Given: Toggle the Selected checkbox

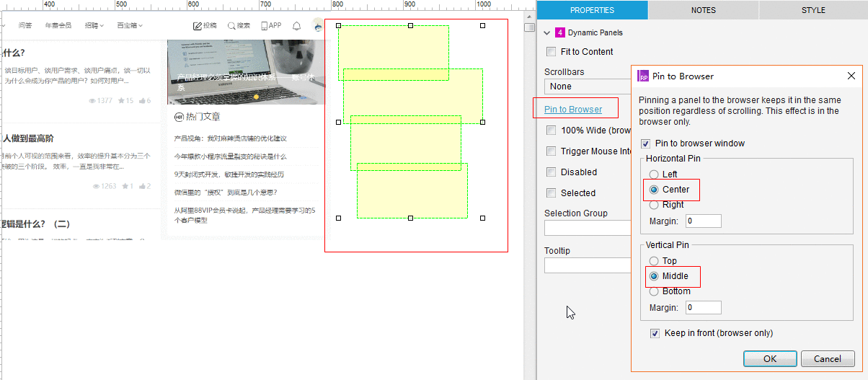Looking at the screenshot, I should pyautogui.click(x=552, y=193).
